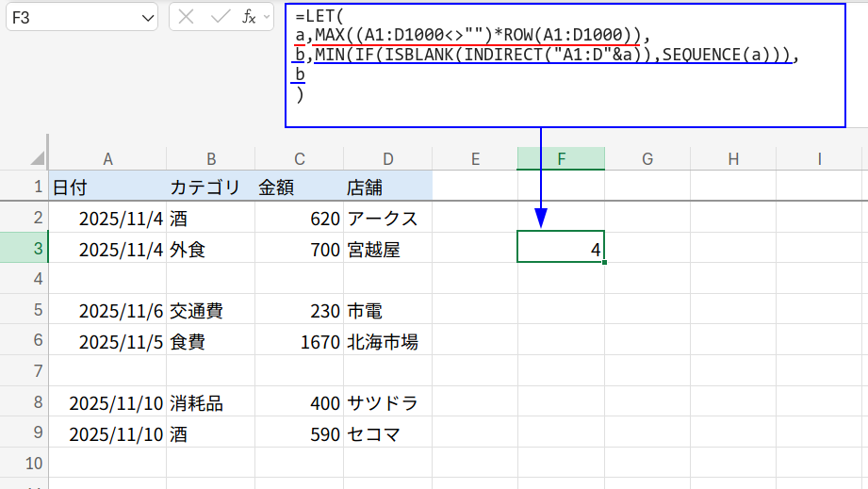
Task: Select column G header
Action: coord(647,158)
